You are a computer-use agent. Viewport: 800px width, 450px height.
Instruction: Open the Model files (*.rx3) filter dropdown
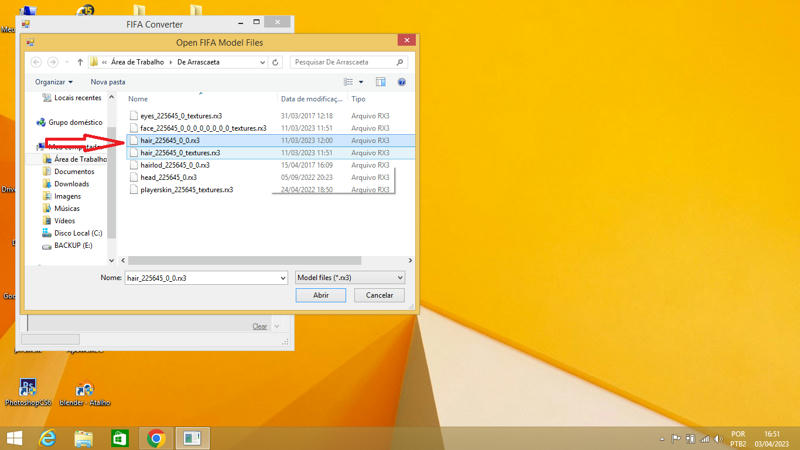point(350,278)
